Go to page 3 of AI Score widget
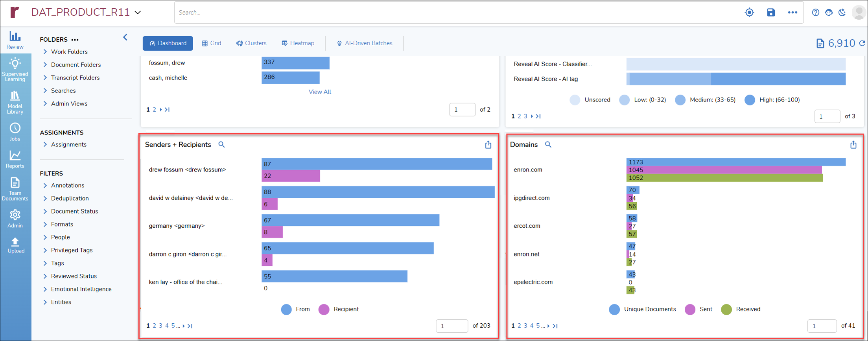The height and width of the screenshot is (341, 868). pyautogui.click(x=525, y=116)
